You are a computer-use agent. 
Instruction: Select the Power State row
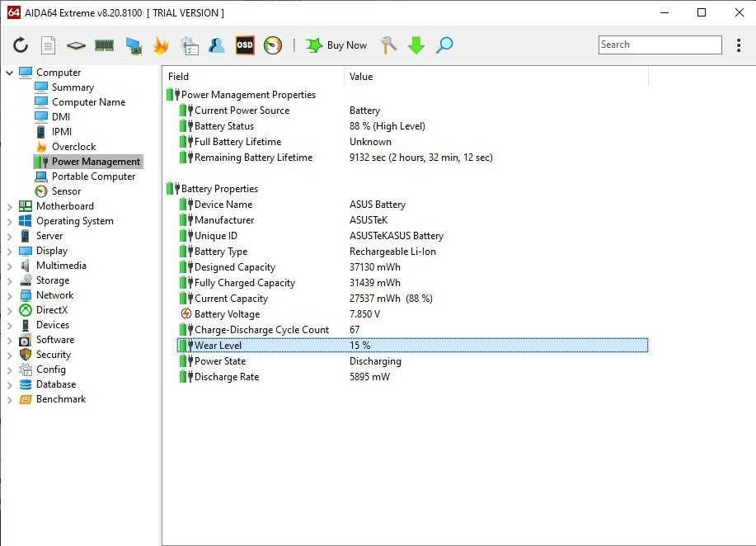tap(413, 361)
